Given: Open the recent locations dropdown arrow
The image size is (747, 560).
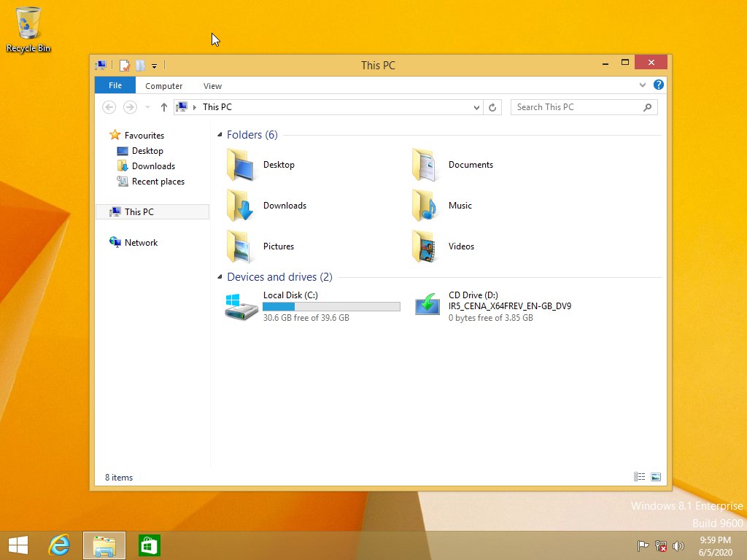Looking at the screenshot, I should point(147,107).
